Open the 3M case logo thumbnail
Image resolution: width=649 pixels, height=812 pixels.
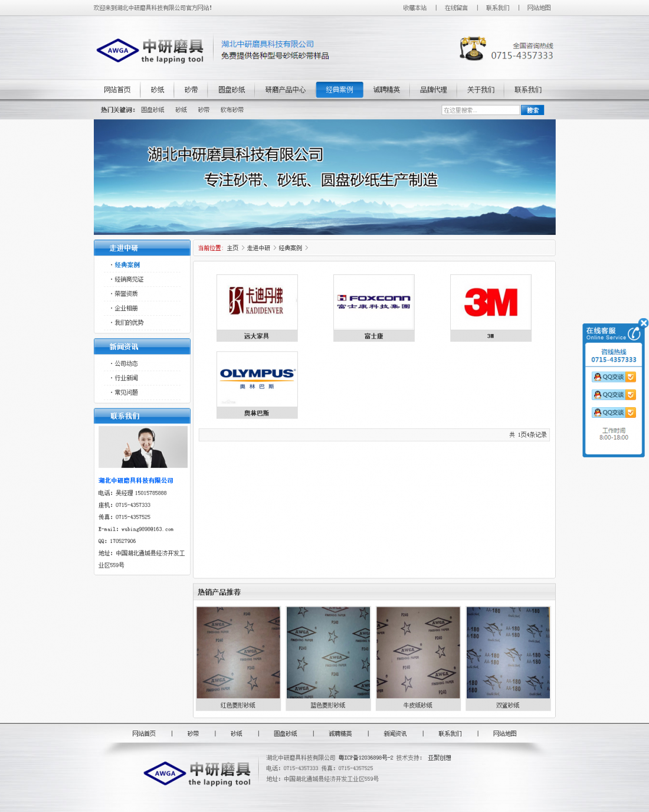(x=491, y=302)
